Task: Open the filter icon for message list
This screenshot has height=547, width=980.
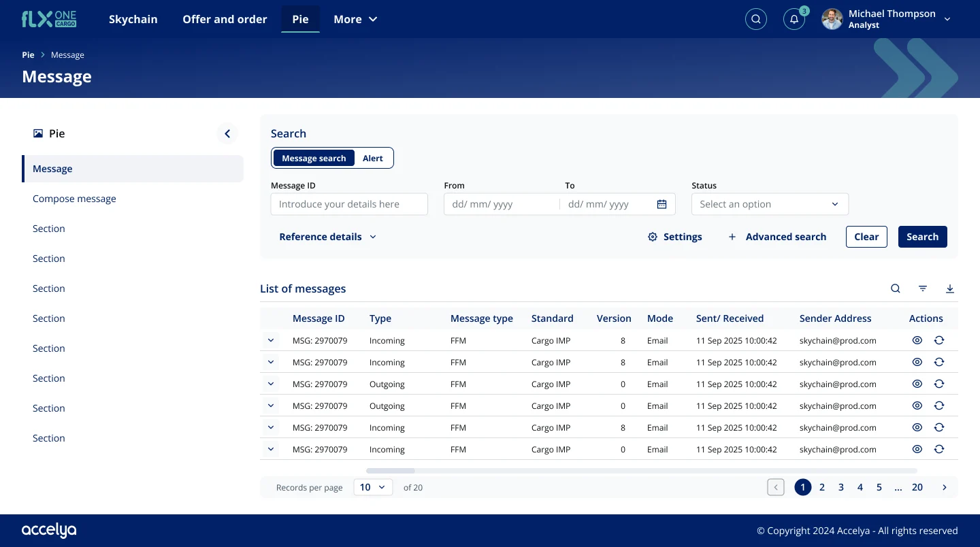Action: (923, 288)
